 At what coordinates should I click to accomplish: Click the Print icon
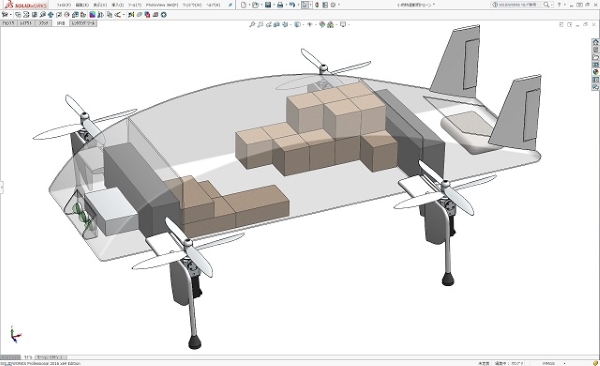point(280,5)
